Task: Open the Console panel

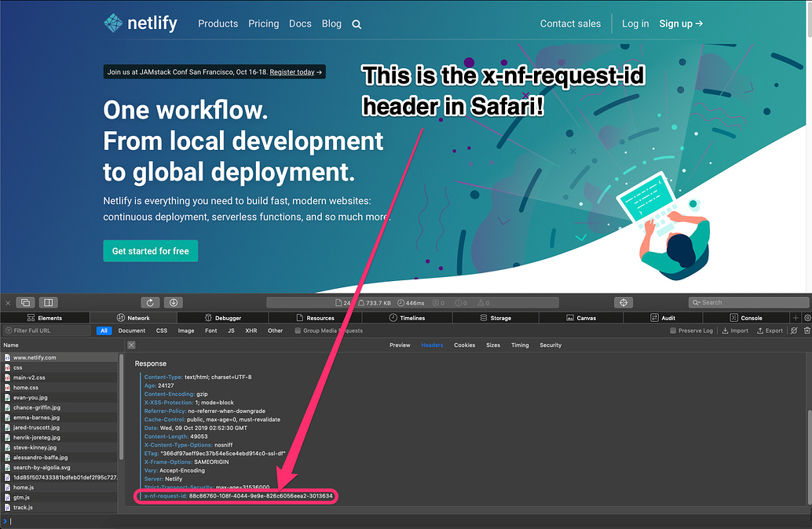Action: pos(752,317)
